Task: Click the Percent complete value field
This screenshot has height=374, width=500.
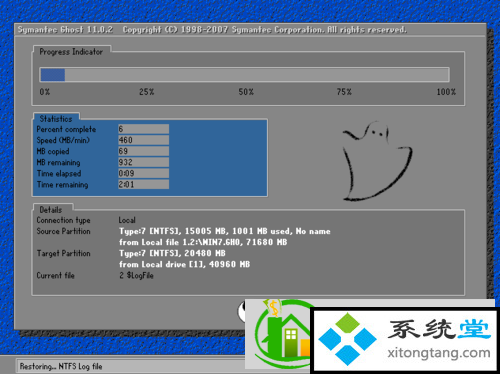Action: click(x=144, y=129)
